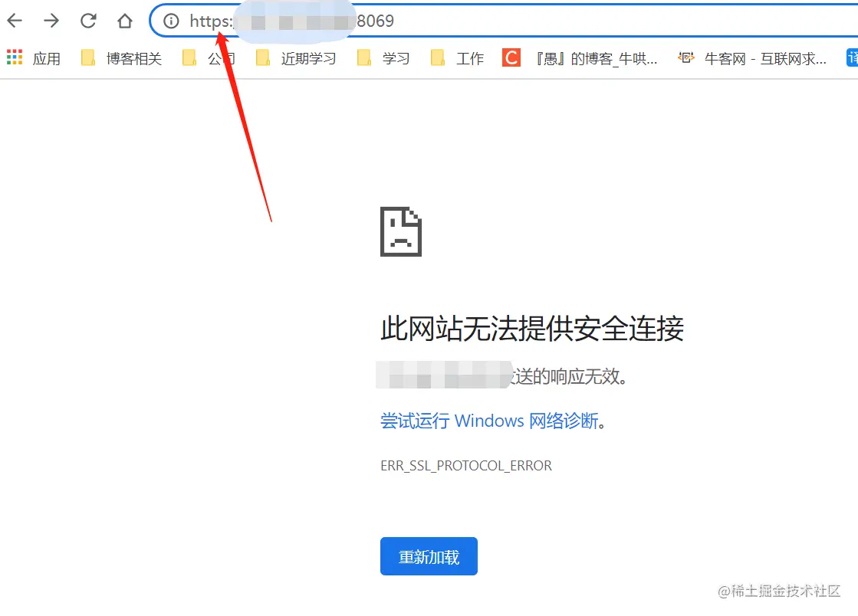Click the 工作 folder icon
Image resolution: width=858 pixels, height=616 pixels.
pyautogui.click(x=438, y=58)
